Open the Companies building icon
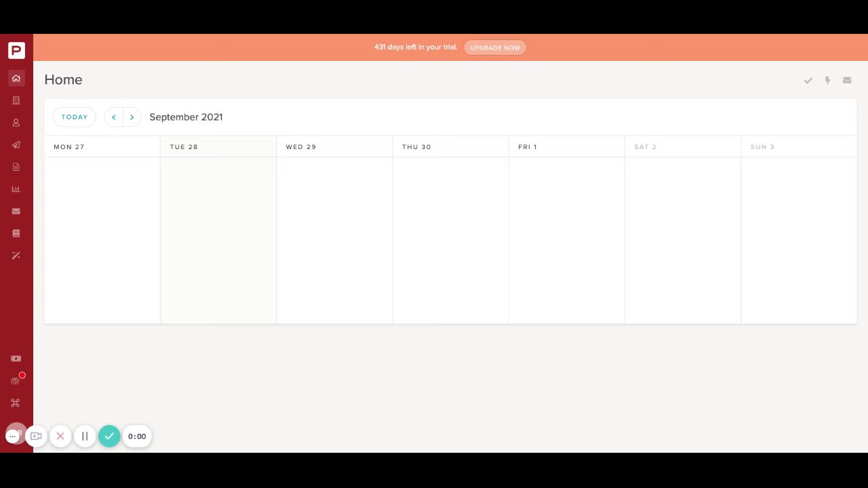 coord(16,100)
